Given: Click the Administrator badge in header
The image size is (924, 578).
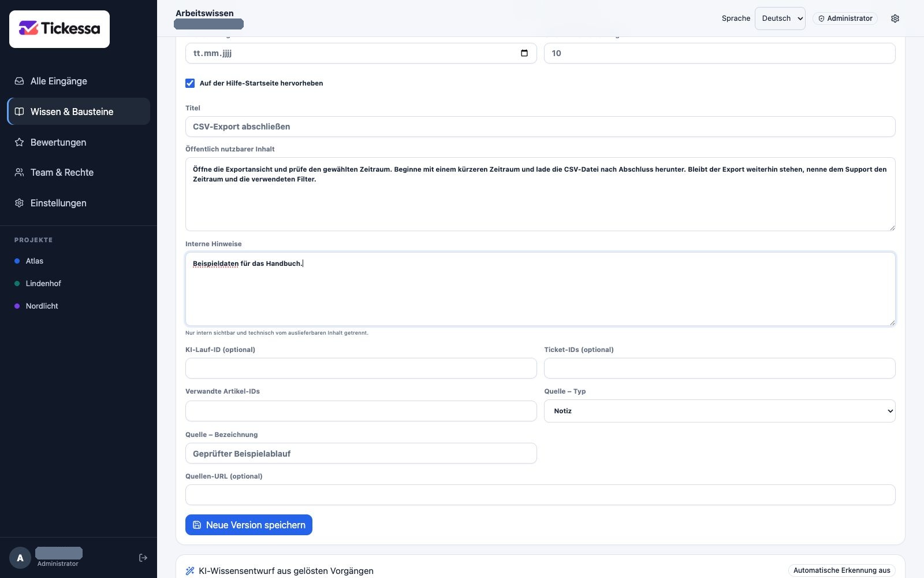Looking at the screenshot, I should [x=845, y=18].
